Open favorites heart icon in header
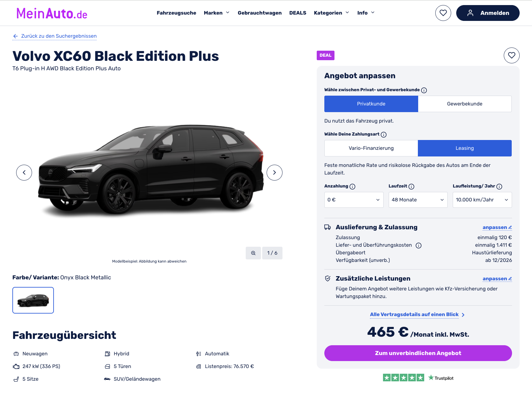This screenshot has height=394, width=532. point(443,13)
